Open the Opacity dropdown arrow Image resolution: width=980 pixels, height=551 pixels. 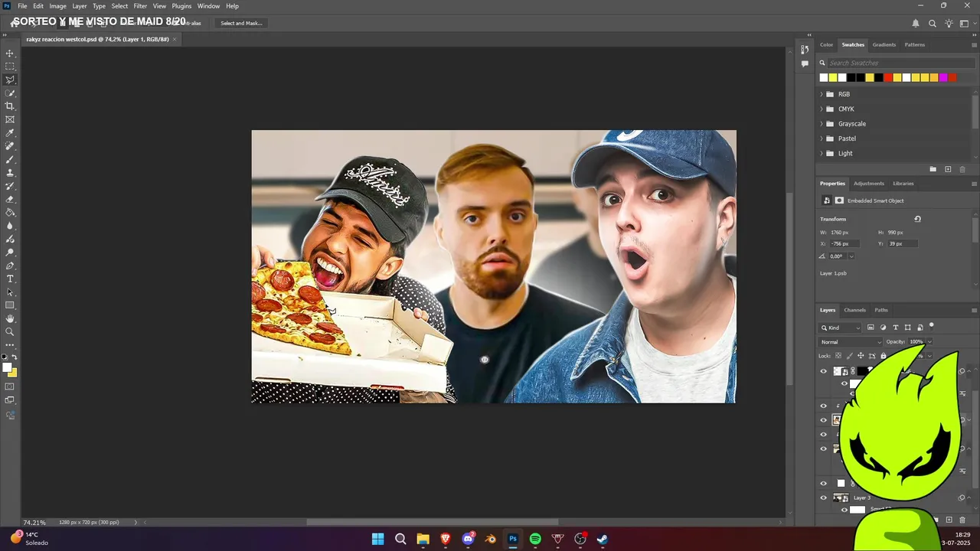[929, 342]
